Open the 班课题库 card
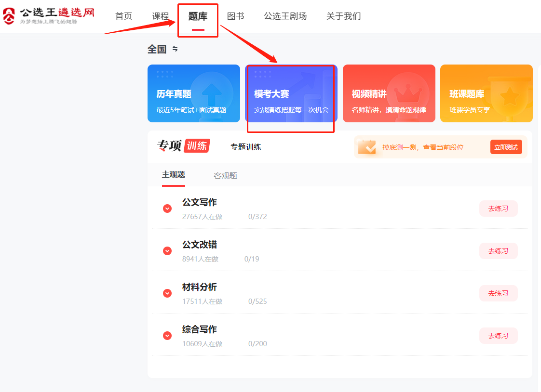541x392 pixels. [486, 93]
